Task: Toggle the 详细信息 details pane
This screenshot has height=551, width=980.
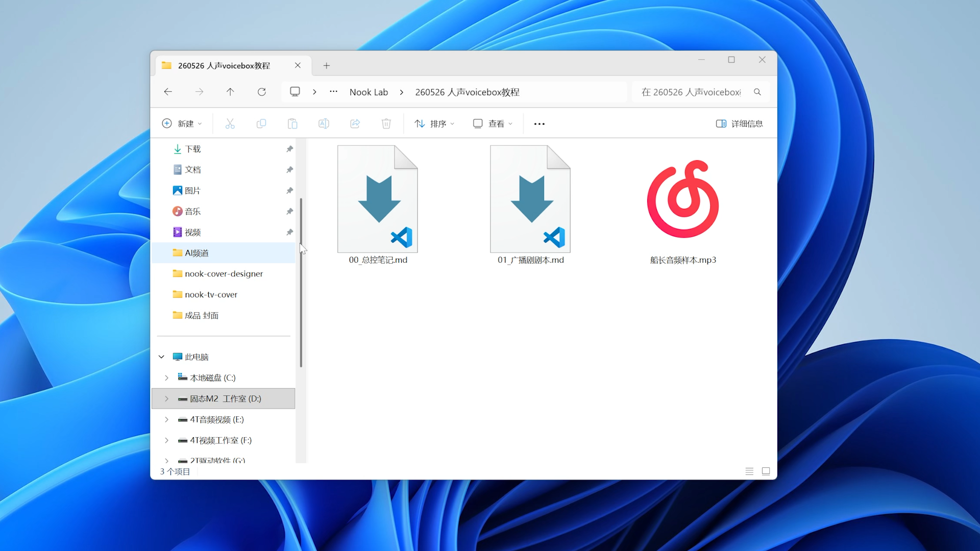Action: [739, 123]
